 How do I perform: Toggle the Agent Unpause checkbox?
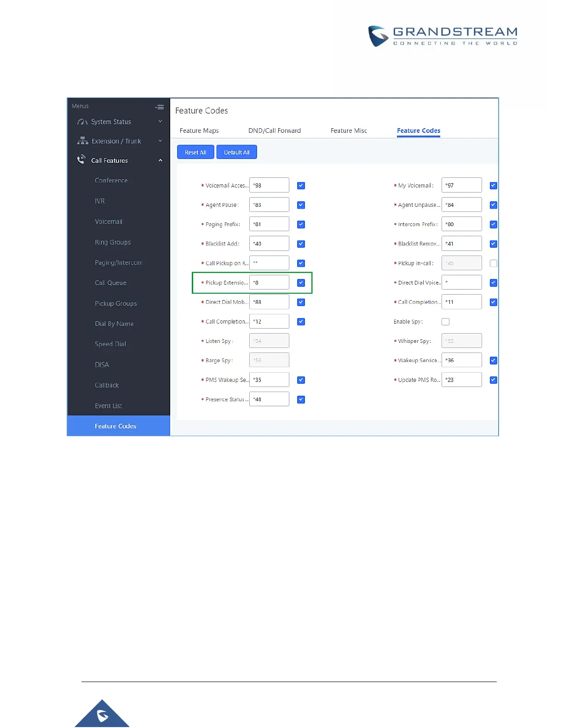(x=494, y=205)
